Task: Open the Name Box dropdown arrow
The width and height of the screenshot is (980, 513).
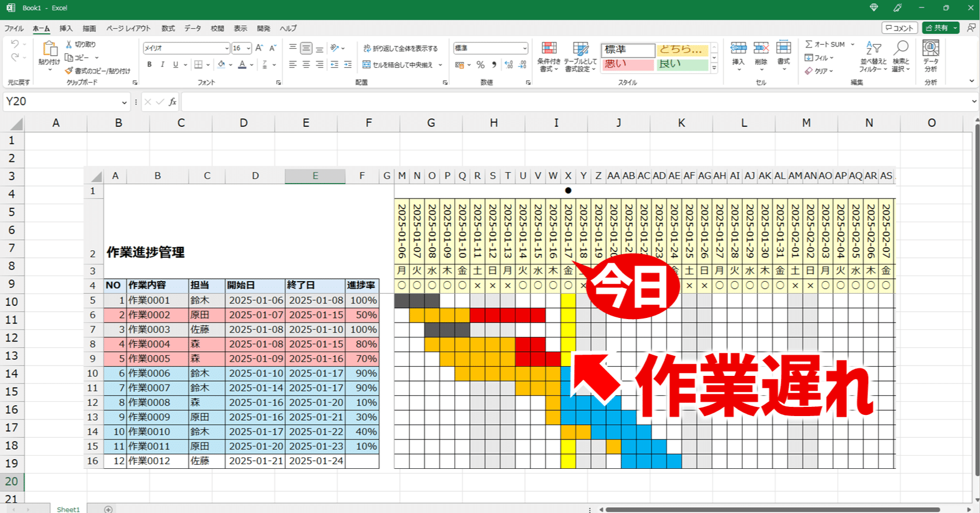Action: pyautogui.click(x=124, y=102)
